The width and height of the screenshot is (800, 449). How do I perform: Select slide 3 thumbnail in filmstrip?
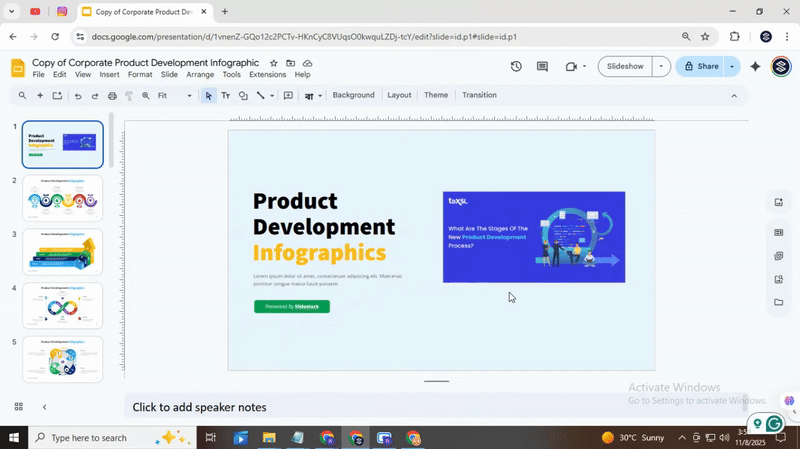click(63, 252)
